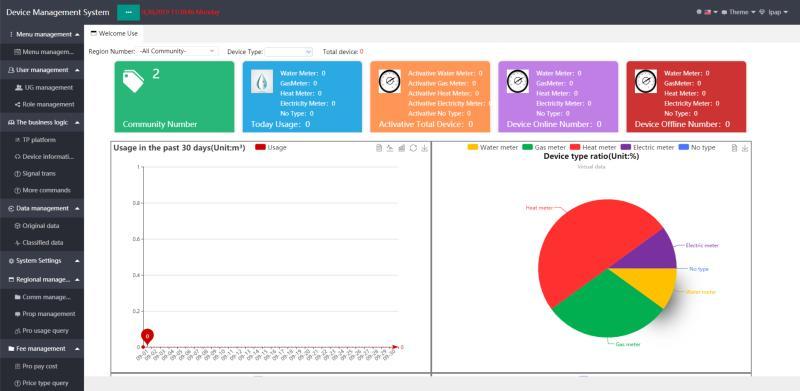Click the red Heat meter pie slice

582,240
